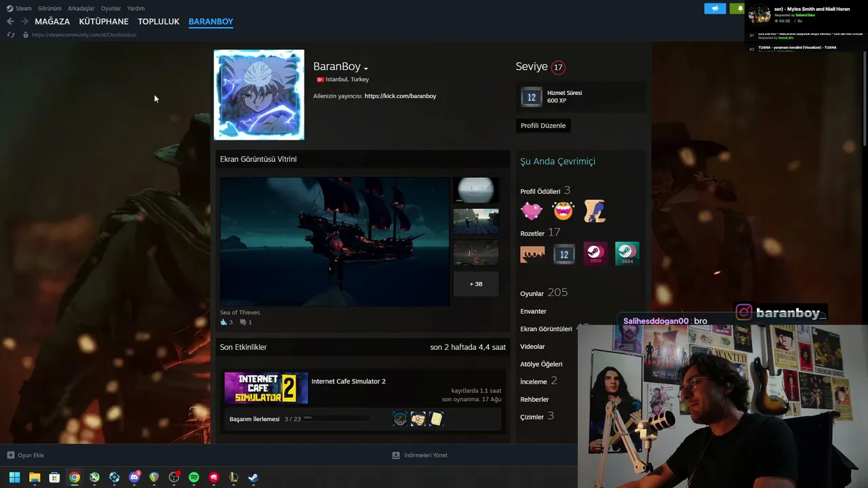The width and height of the screenshot is (868, 488).
Task: Click the Oyun Ekle button
Action: coord(26,455)
